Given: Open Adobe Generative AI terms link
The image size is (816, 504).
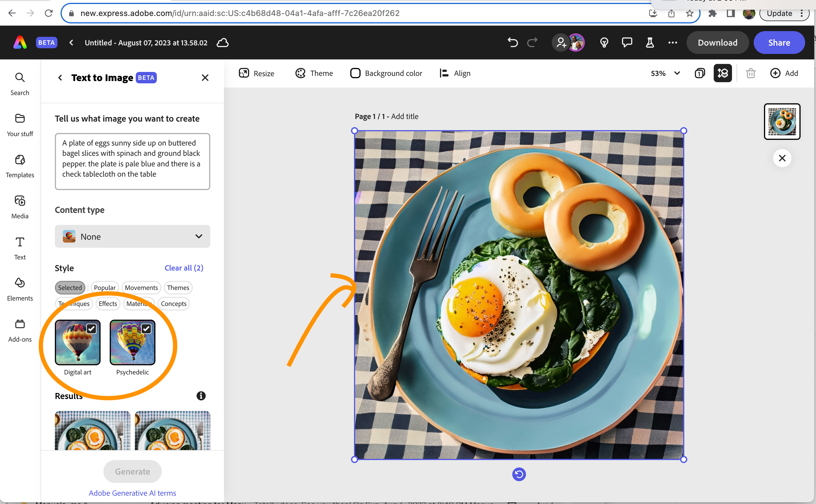Looking at the screenshot, I should pyautogui.click(x=133, y=493).
